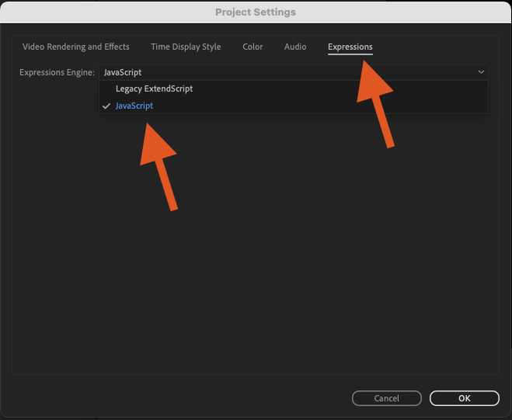Confirm settings with the OK button
The width and height of the screenshot is (512, 420).
(465, 398)
